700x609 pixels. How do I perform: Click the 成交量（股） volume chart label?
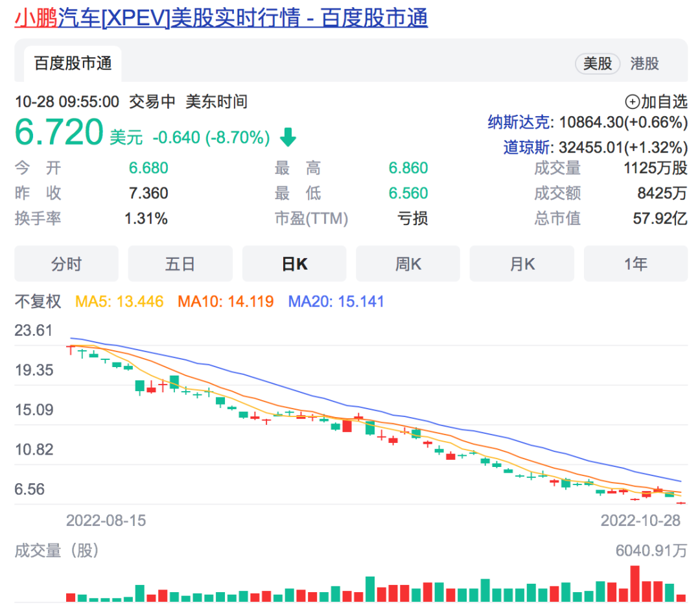tap(56, 551)
